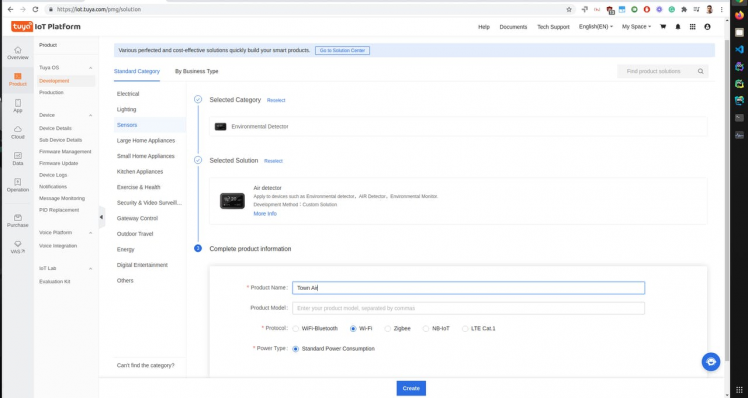Choose the Kitchen Appliances category
The height and width of the screenshot is (398, 748).
pyautogui.click(x=140, y=172)
